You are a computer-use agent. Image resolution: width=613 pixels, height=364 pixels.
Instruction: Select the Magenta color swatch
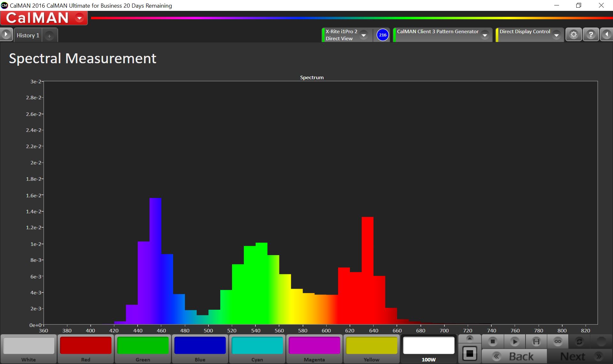(x=314, y=346)
